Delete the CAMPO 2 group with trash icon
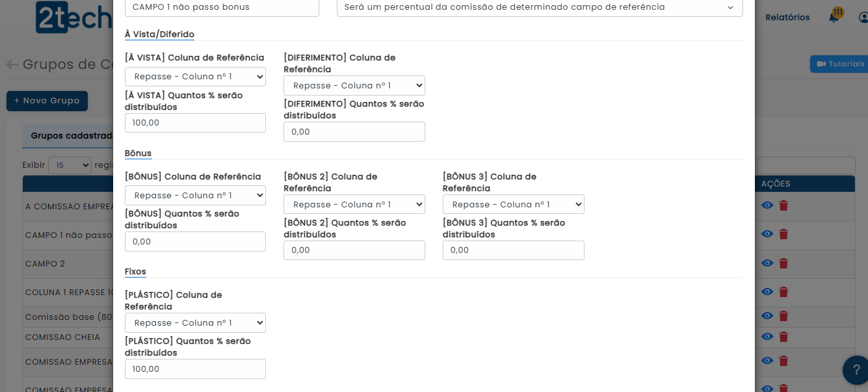 pyautogui.click(x=783, y=263)
